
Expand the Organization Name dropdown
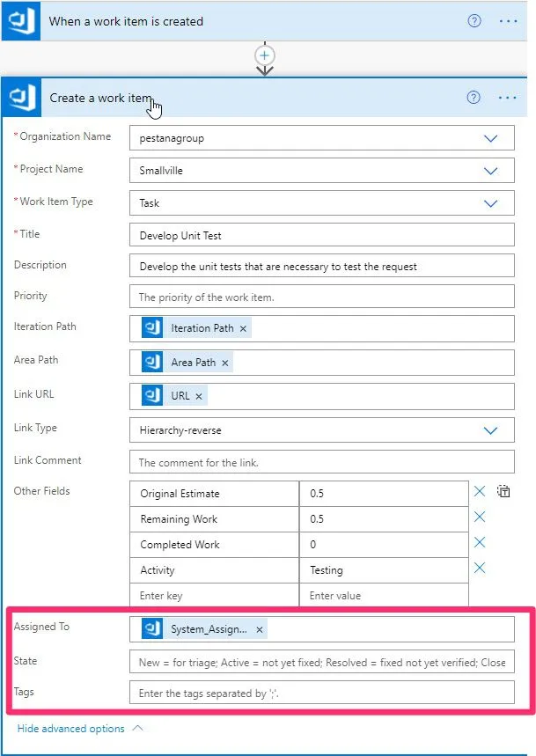[491, 138]
